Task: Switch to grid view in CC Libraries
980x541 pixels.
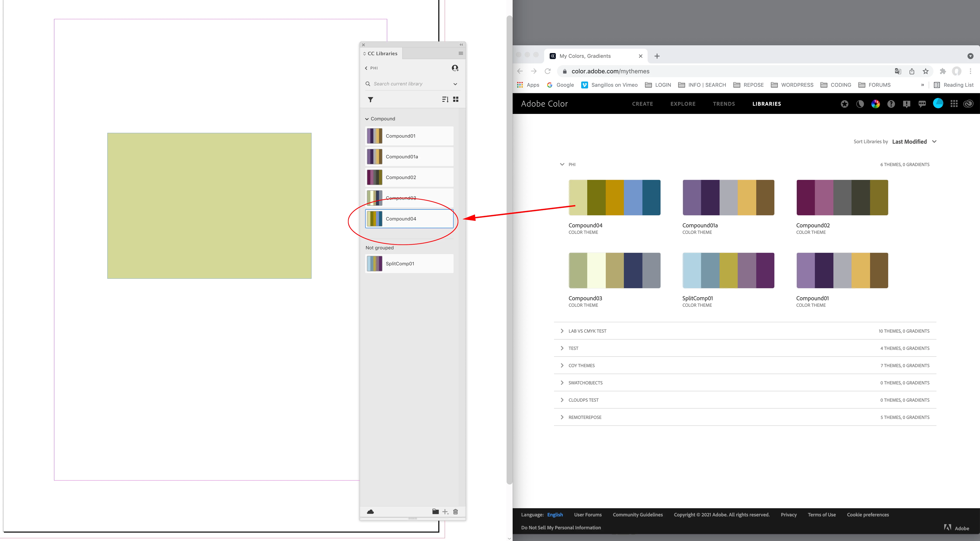Action: click(456, 99)
